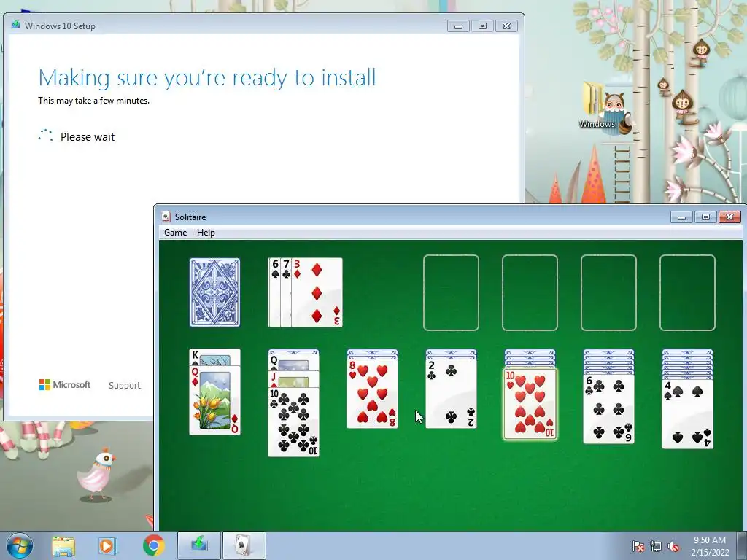747x560 pixels.
Task: Minimize the Solitaire window
Action: [682, 217]
